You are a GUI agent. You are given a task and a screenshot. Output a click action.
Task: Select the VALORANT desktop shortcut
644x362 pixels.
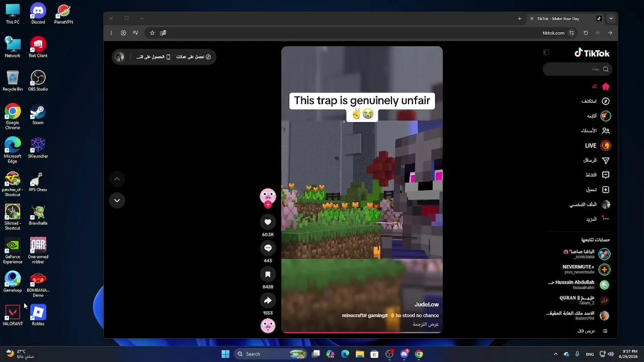pos(13,316)
